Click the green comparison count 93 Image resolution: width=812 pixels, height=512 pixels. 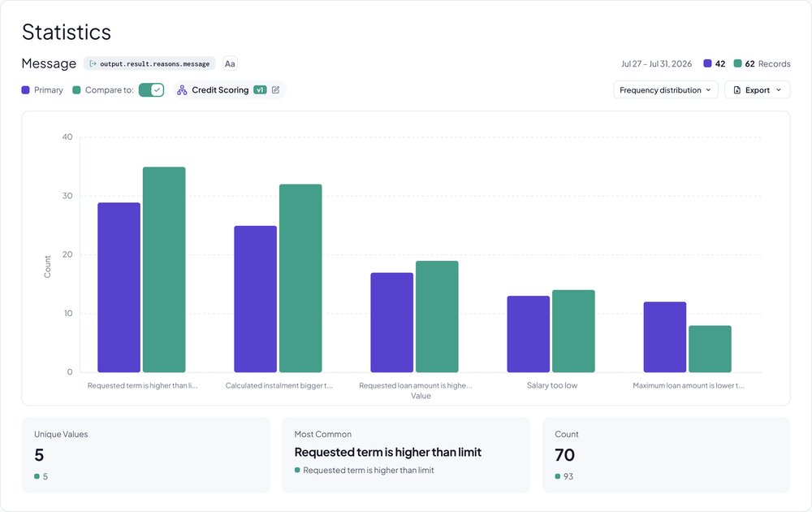pyautogui.click(x=568, y=477)
